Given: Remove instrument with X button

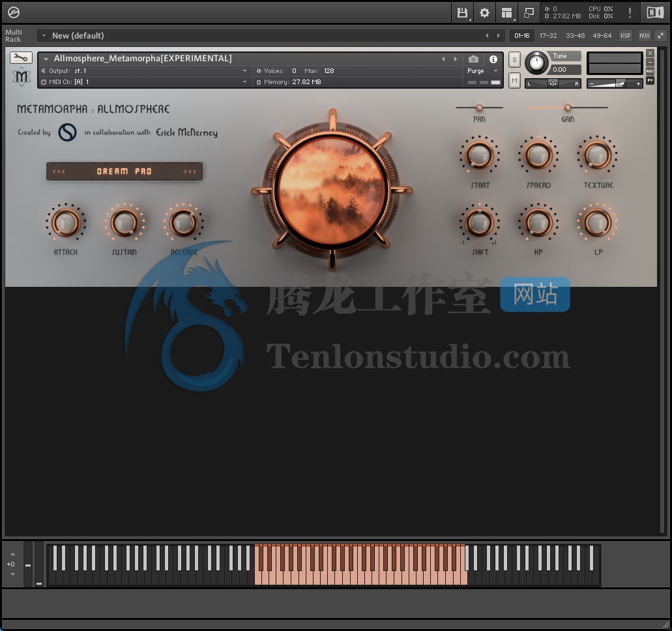Looking at the screenshot, I should (x=650, y=53).
